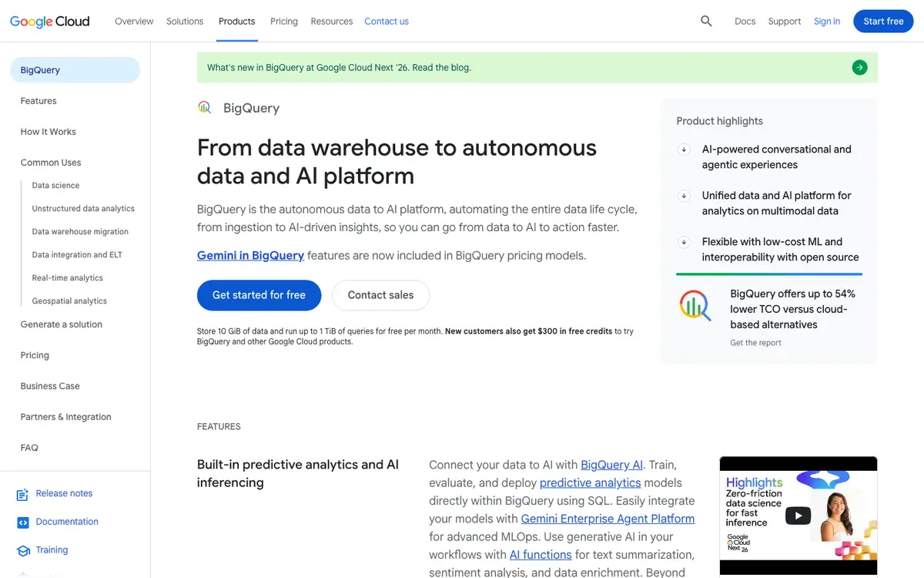The image size is (924, 578).
Task: Open the Gemini Enterprise Agent Platform link
Action: point(608,519)
